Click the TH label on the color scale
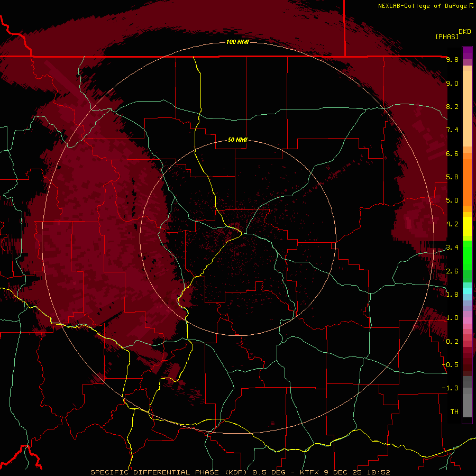This screenshot has width=476, height=476. point(454,412)
